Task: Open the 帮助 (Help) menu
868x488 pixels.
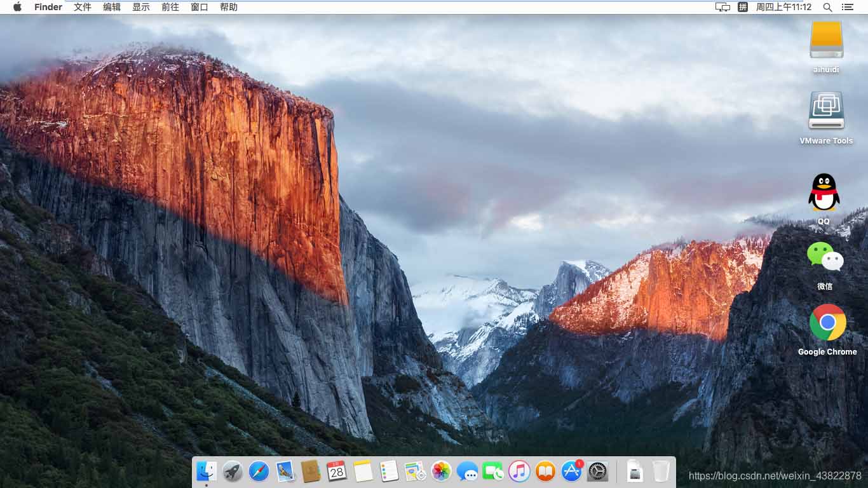Action: click(x=229, y=7)
